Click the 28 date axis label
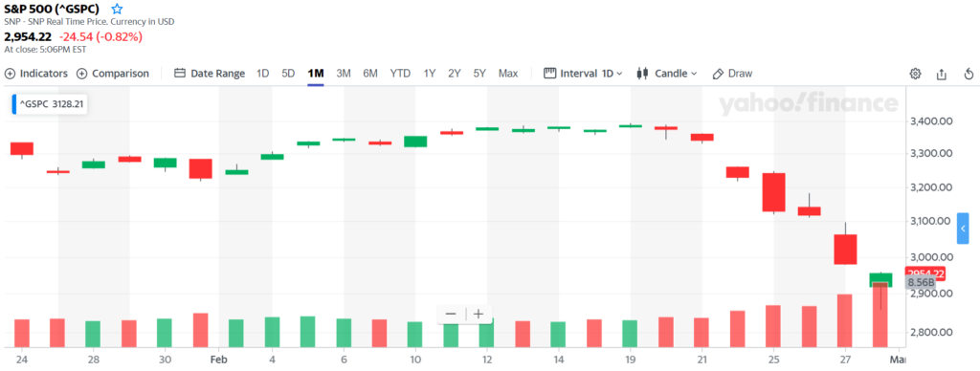980x371 pixels. point(93,360)
